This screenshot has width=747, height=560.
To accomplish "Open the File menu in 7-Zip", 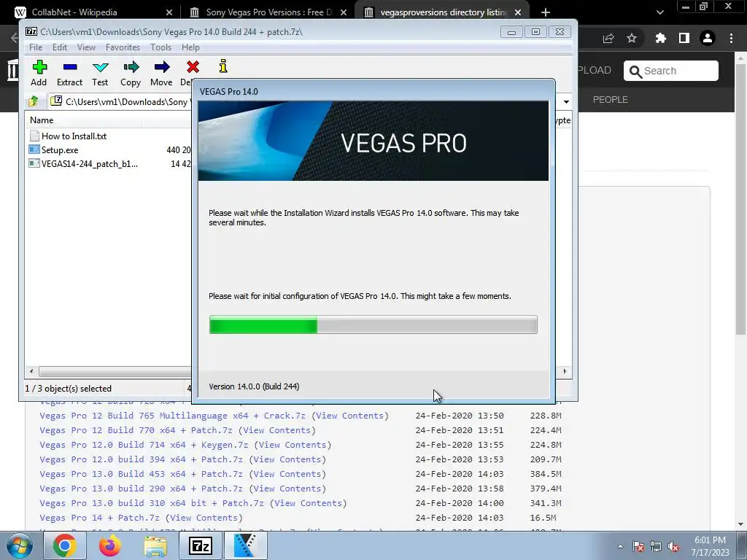I will [x=36, y=47].
